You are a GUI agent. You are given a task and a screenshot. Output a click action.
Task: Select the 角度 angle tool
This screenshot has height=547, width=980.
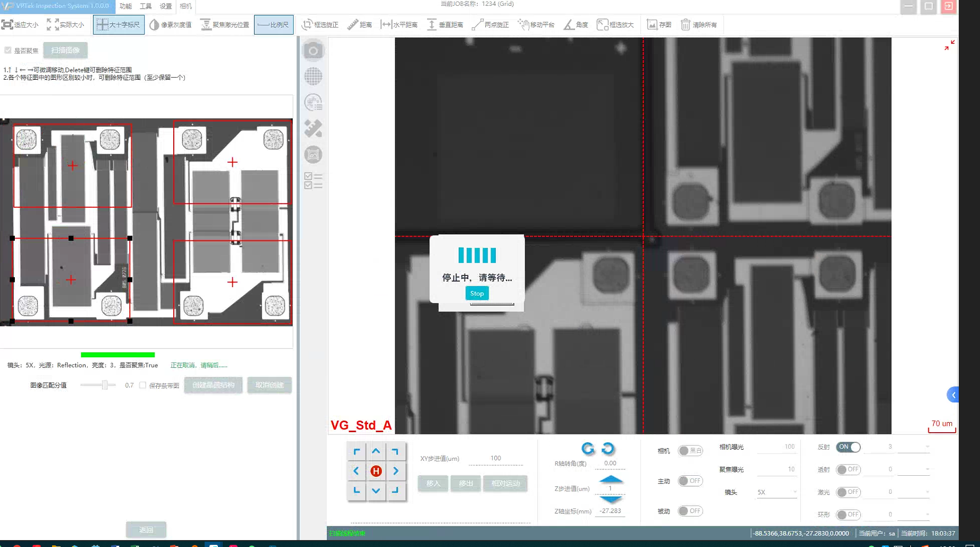(x=576, y=24)
